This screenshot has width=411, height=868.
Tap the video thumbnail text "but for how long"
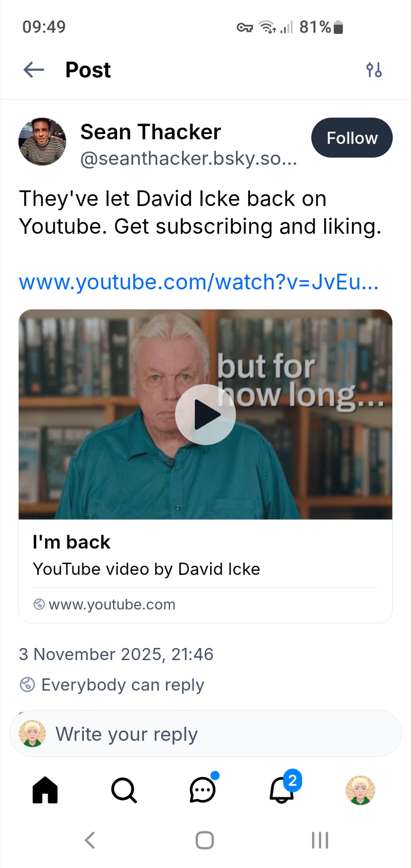[x=300, y=381]
